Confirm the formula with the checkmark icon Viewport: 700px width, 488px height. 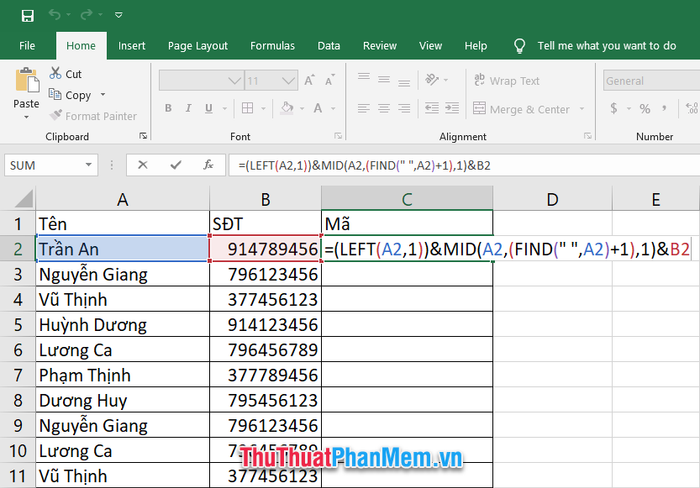pyautogui.click(x=176, y=165)
